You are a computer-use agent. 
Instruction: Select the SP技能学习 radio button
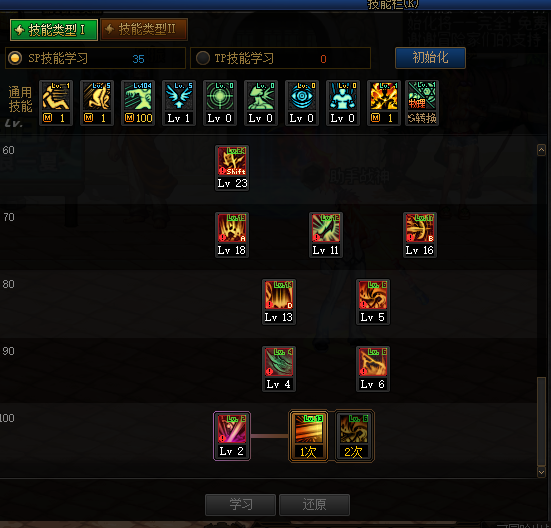click(15, 58)
